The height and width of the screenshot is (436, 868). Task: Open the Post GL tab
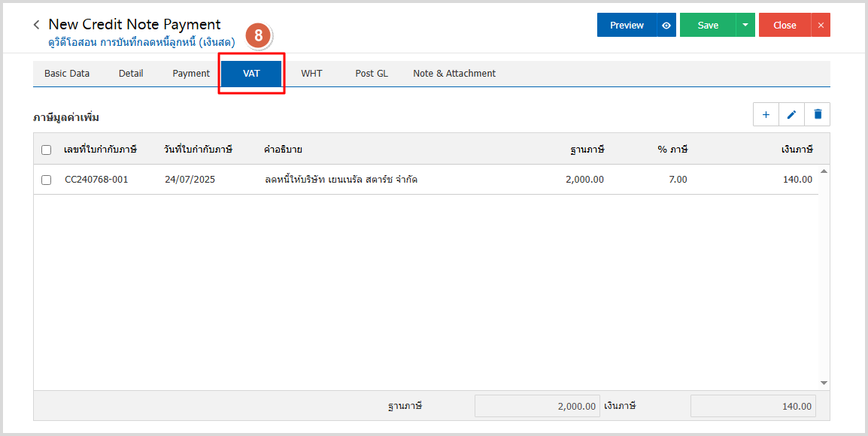(372, 74)
